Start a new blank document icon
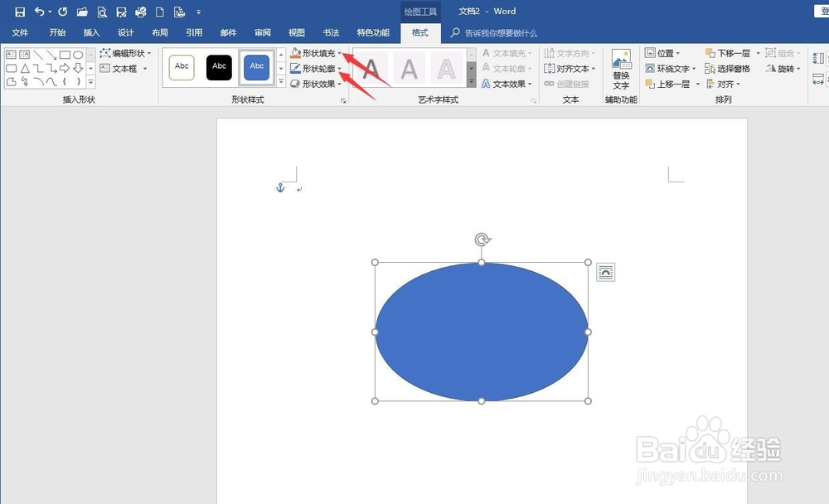Screen dimensions: 829x504 [x=159, y=12]
